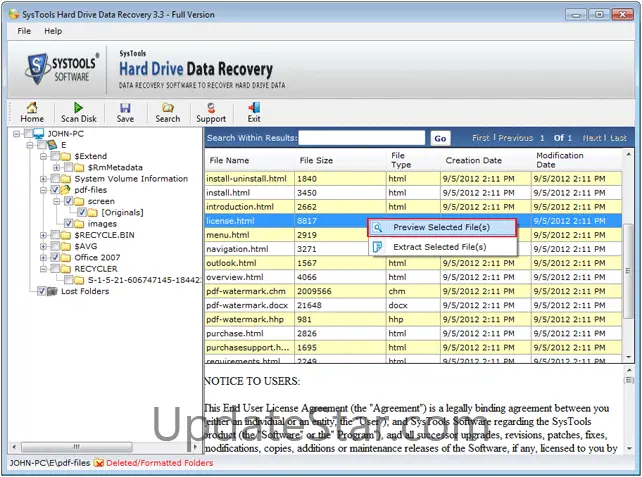Click the Deleted/Formatted Folders status icon
Image resolution: width=642 pixels, height=477 pixels.
pyautogui.click(x=99, y=463)
